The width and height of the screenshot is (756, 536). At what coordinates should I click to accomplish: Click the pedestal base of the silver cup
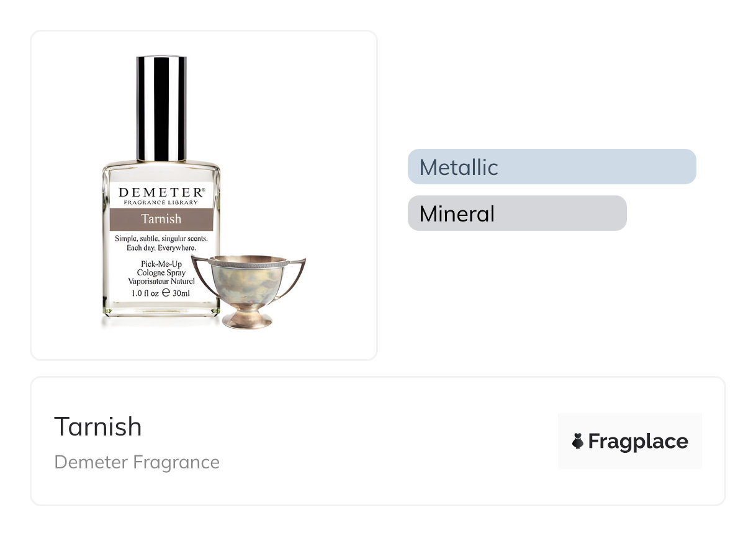click(x=248, y=318)
